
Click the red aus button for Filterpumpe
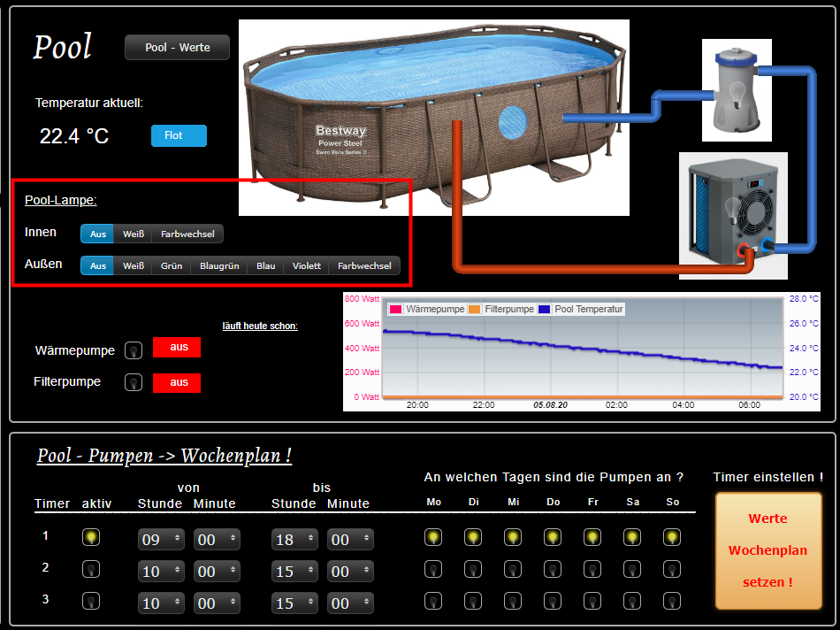coord(177,382)
